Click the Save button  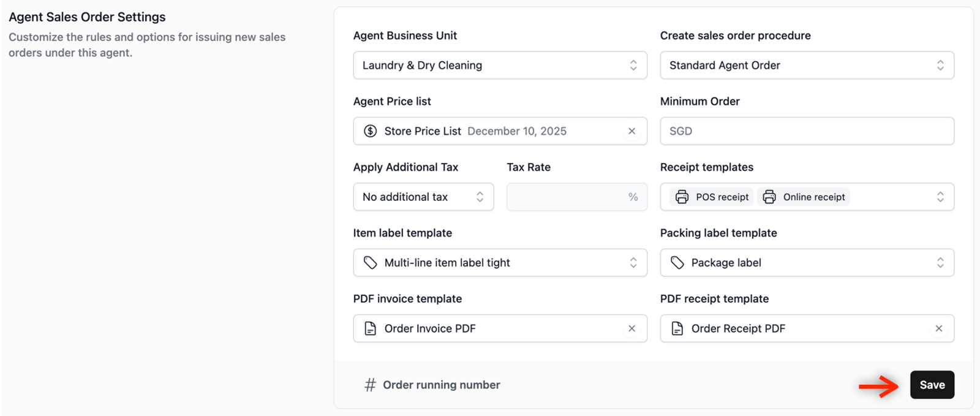pos(932,385)
